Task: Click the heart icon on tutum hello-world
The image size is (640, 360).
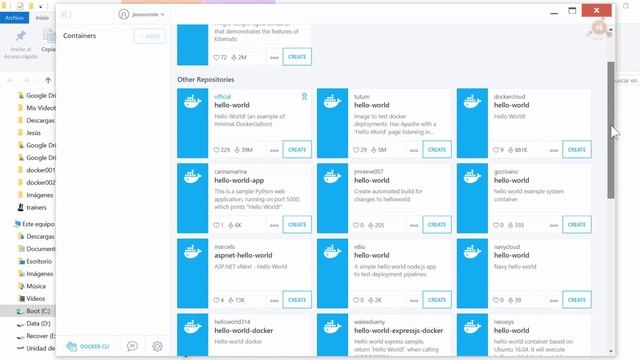Action: pos(356,150)
